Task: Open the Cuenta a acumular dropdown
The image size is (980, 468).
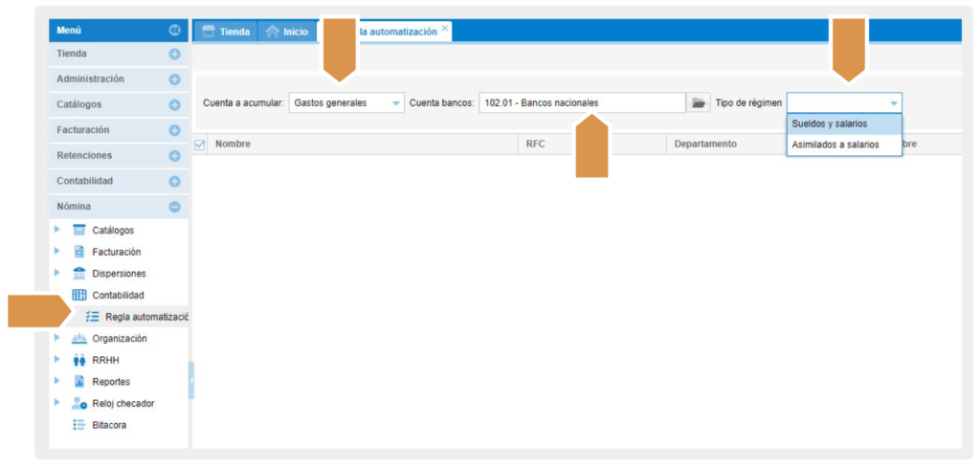Action: click(396, 102)
